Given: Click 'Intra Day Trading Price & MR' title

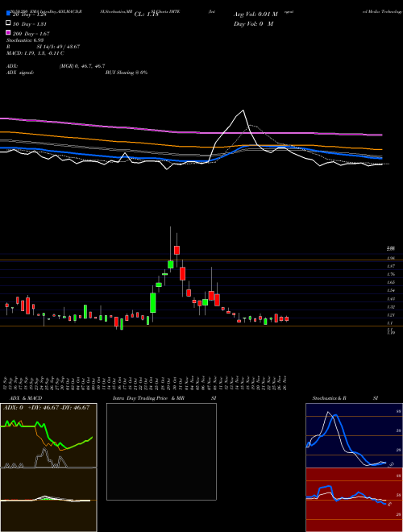Looking at the screenshot, I should (x=148, y=398).
